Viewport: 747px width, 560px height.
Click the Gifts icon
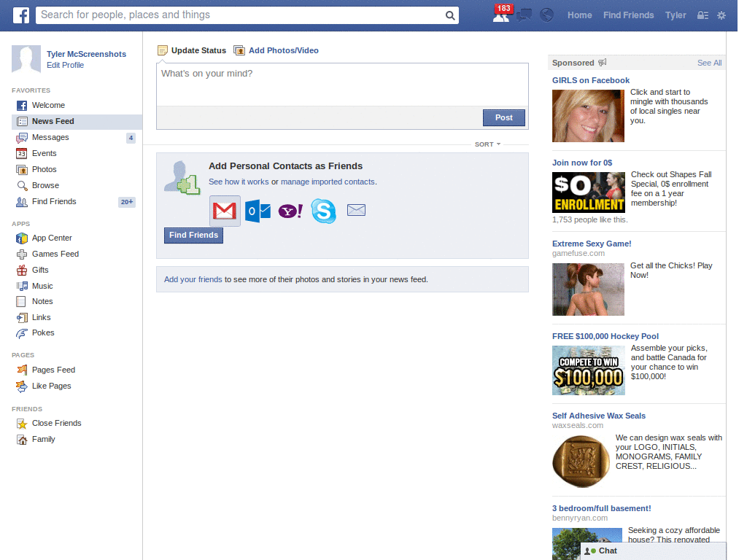point(22,271)
